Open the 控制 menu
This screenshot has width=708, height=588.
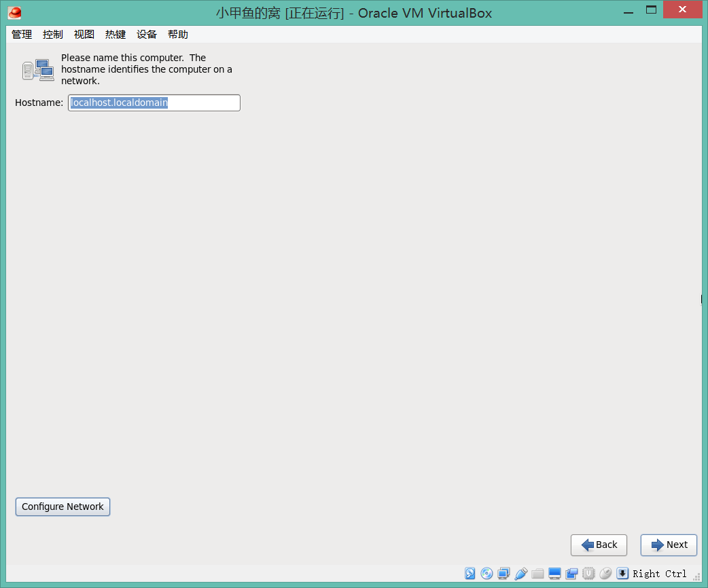pyautogui.click(x=53, y=35)
